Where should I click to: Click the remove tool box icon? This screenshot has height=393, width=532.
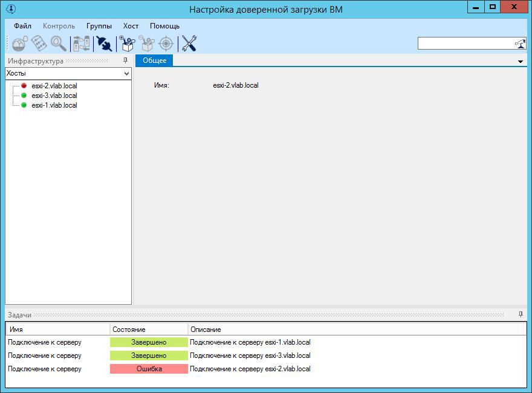coord(146,44)
